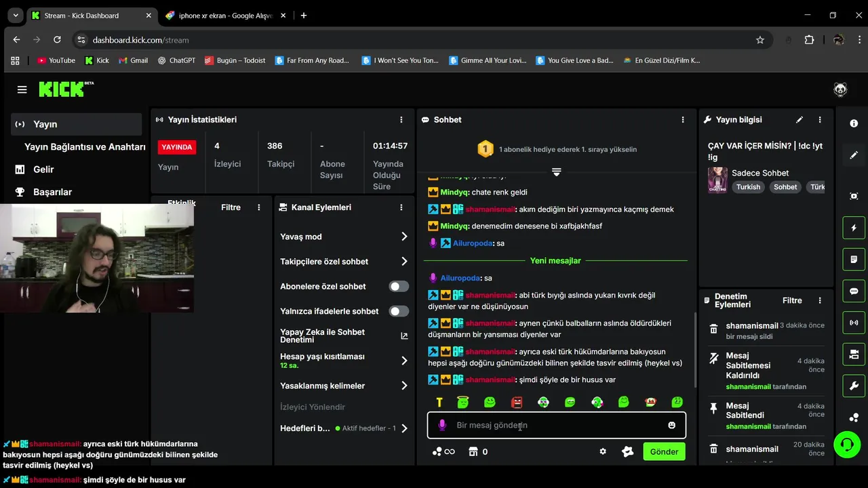Click the wrench sidebar icon
The image size is (868, 488).
click(x=854, y=386)
